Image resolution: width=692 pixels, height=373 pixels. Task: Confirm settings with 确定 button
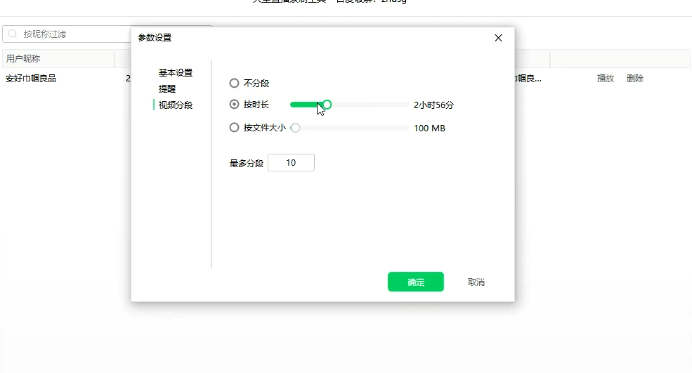tap(416, 282)
